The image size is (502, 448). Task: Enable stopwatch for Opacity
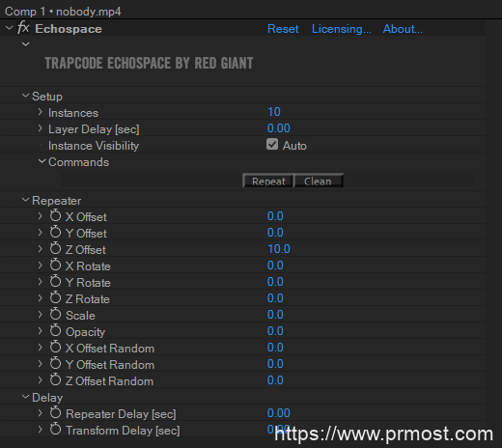[x=55, y=330]
